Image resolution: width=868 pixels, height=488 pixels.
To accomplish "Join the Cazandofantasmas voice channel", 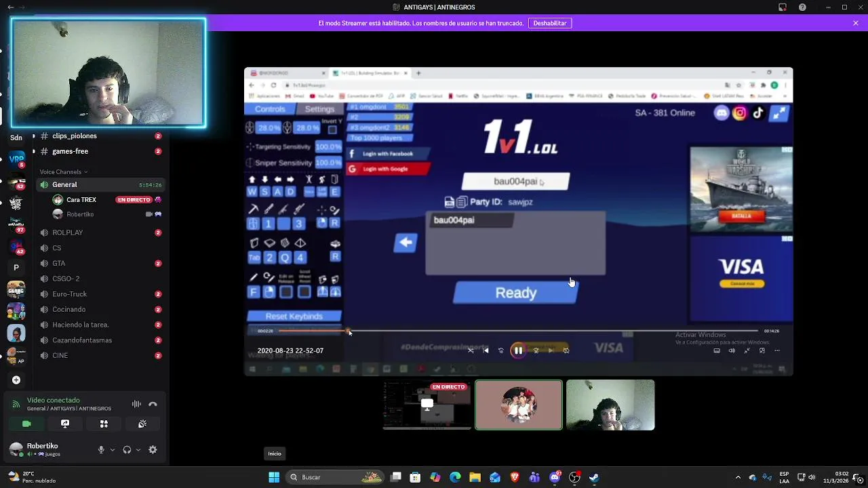I will coord(99,340).
